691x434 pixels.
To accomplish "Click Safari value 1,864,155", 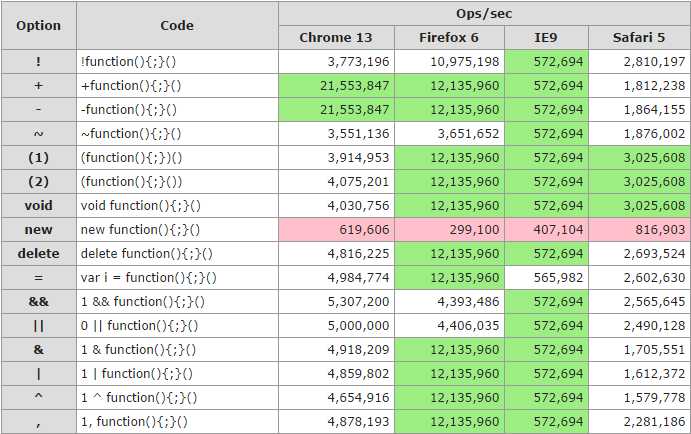I will click(x=639, y=110).
